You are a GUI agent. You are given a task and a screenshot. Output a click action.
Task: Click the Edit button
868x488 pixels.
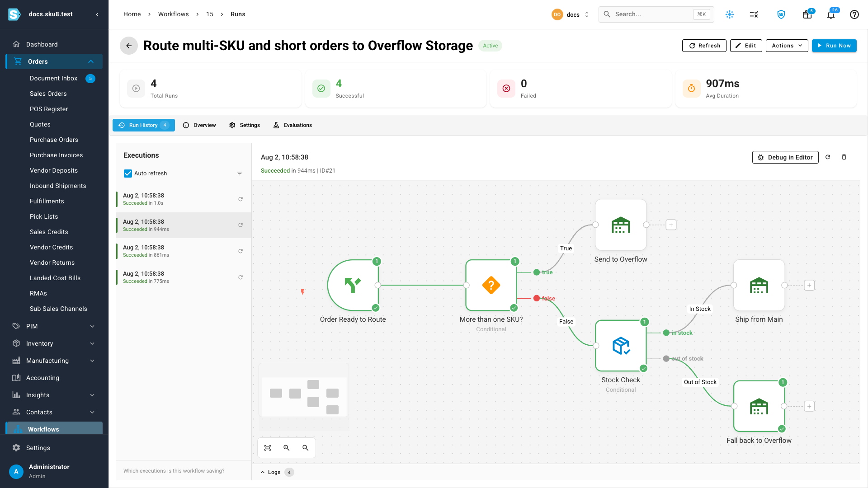point(746,46)
